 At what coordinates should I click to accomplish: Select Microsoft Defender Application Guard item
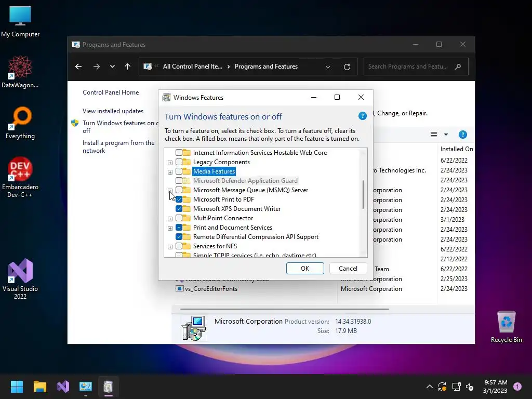point(245,180)
